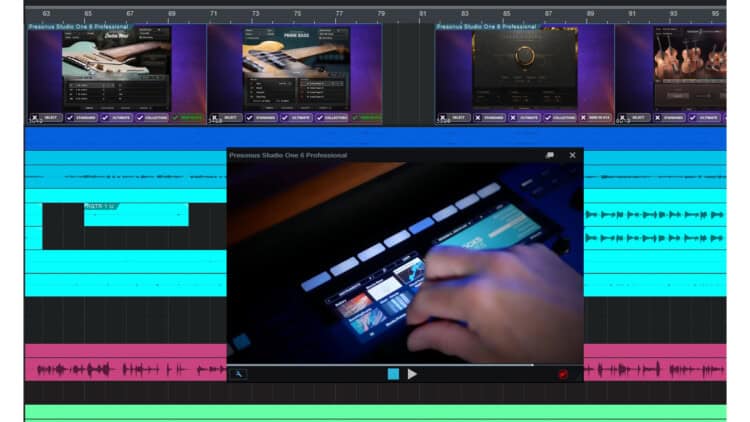Detach the video player window
The image size is (750, 422).
(x=550, y=155)
